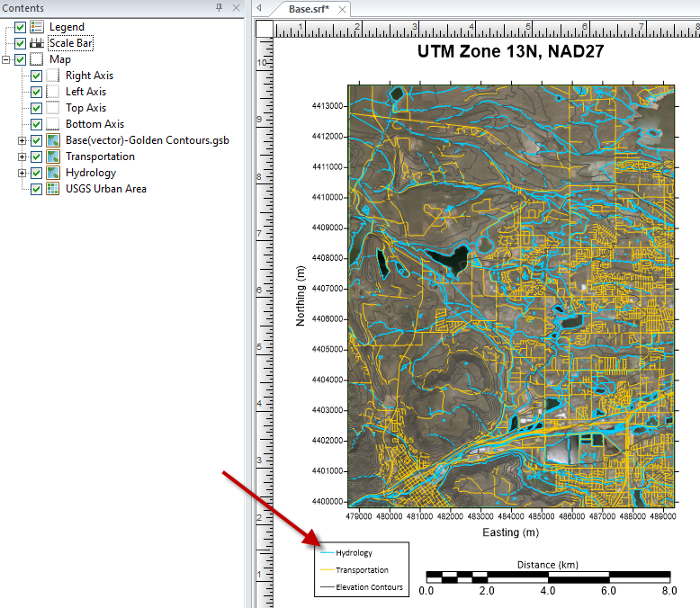Toggle the Left Axis checkbox
700x608 pixels.
[x=37, y=92]
